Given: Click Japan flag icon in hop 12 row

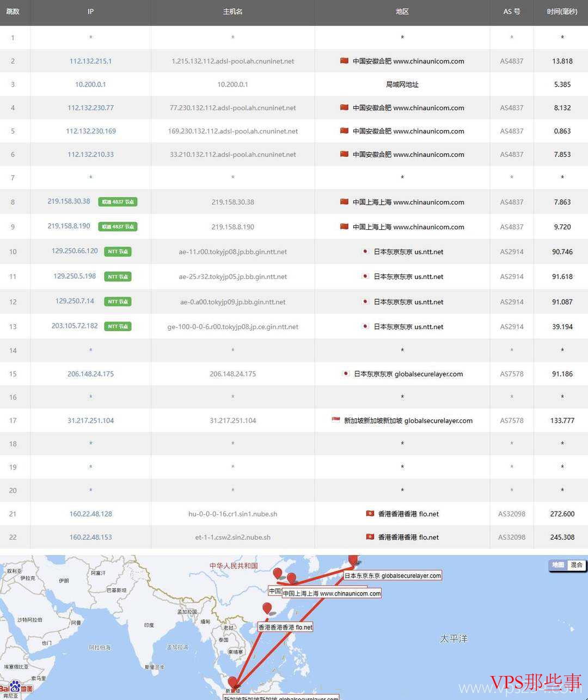Looking at the screenshot, I should pyautogui.click(x=366, y=301).
